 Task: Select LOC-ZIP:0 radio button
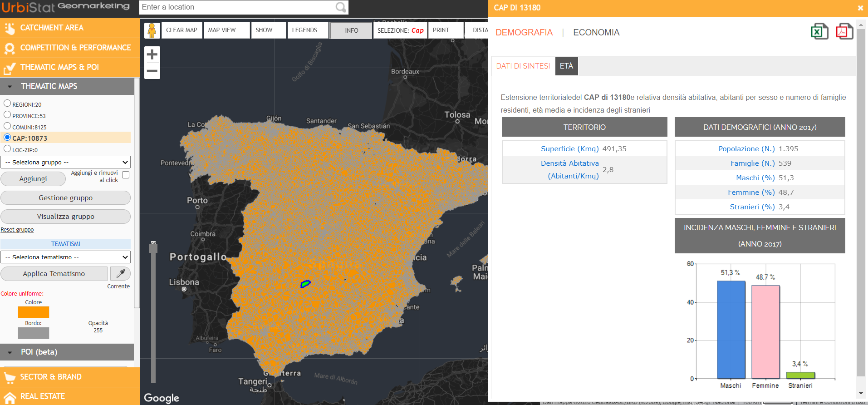[7, 148]
